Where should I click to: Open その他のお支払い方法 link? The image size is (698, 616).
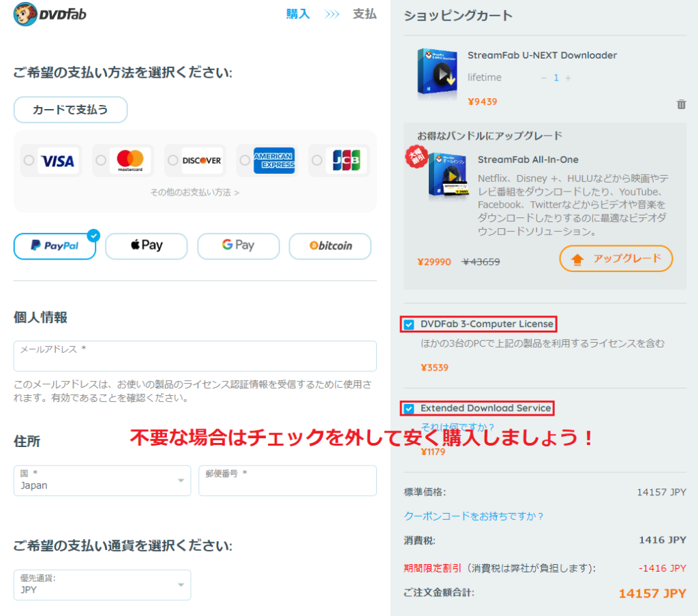pyautogui.click(x=194, y=192)
